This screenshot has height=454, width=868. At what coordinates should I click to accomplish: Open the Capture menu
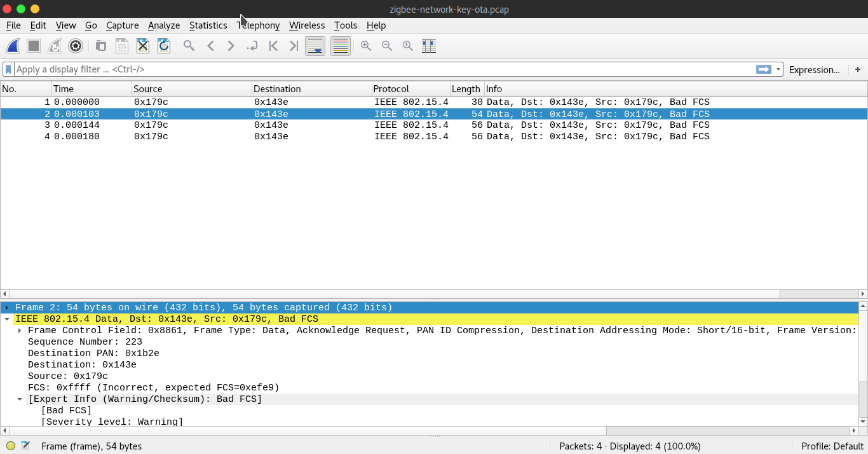point(123,25)
